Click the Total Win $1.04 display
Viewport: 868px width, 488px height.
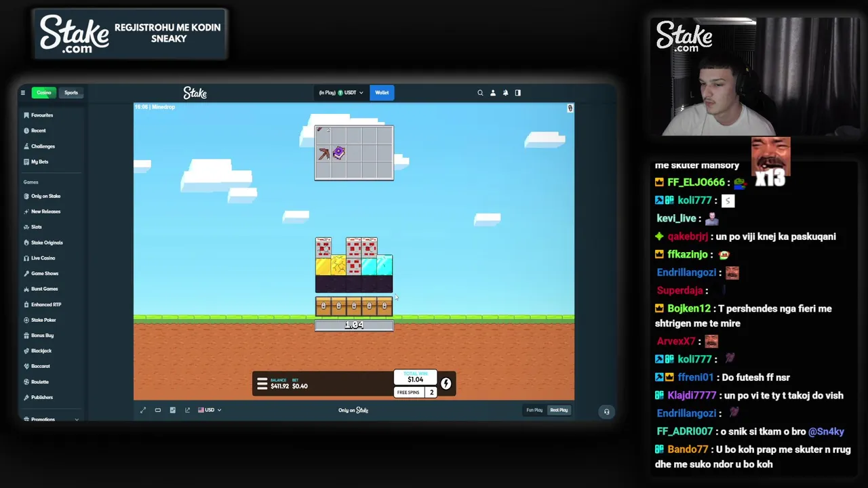click(415, 378)
